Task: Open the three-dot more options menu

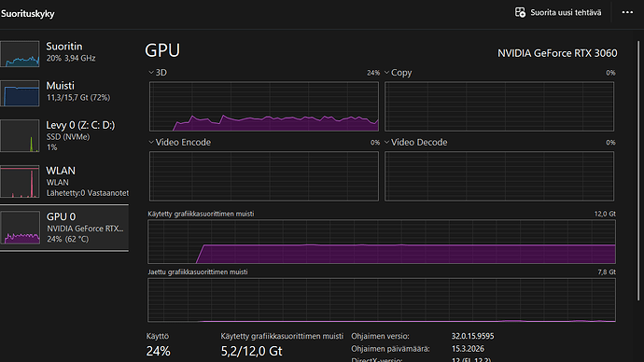Action: point(627,13)
